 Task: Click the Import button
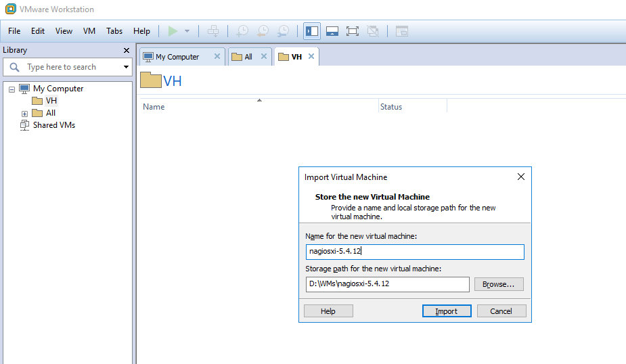447,311
